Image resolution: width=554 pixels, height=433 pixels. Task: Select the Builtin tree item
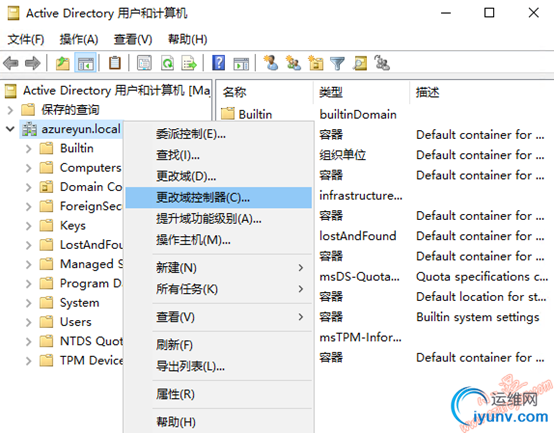77,148
